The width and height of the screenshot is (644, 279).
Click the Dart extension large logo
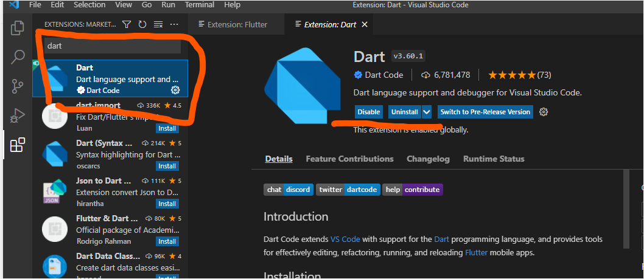303,85
